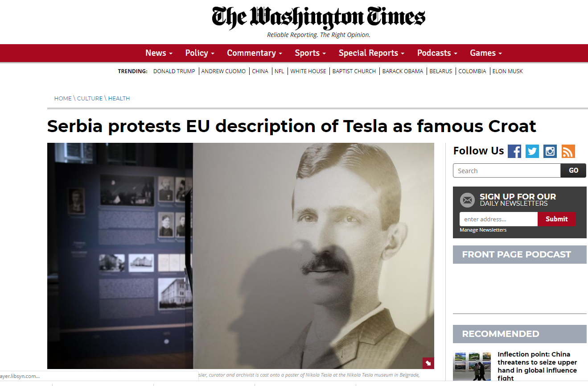588x386 pixels.
Task: Open the Policy dropdown menu
Action: pyautogui.click(x=200, y=53)
